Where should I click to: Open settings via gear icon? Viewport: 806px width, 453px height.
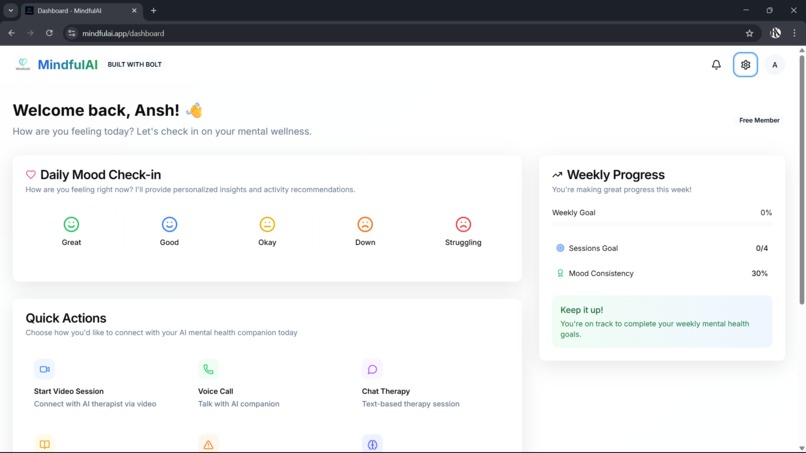(x=745, y=65)
